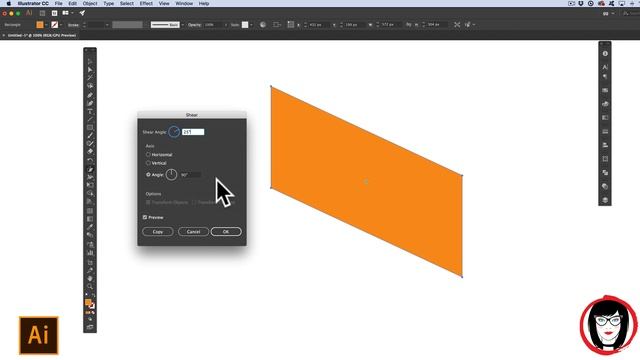Click the Style swatch in control bar
640x360 pixels.
point(245,25)
